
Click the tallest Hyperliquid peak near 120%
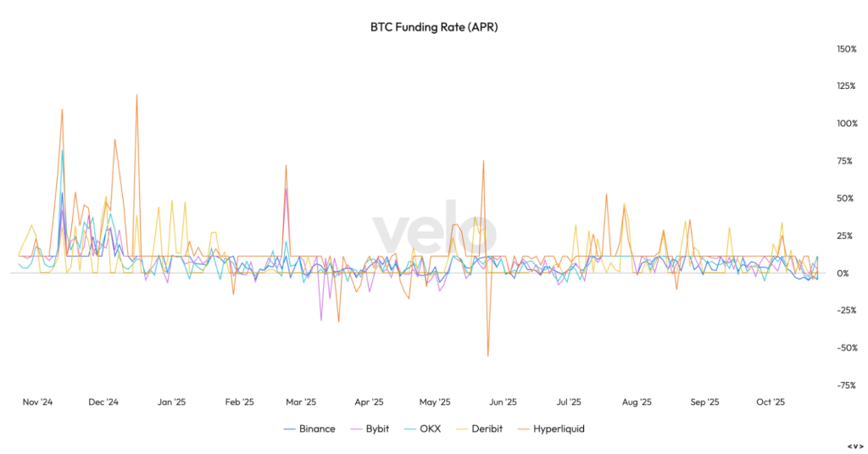[x=136, y=96]
